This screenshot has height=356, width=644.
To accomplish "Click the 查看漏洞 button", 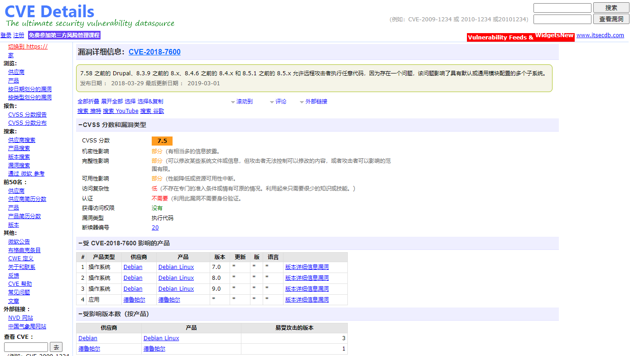I will [x=611, y=19].
